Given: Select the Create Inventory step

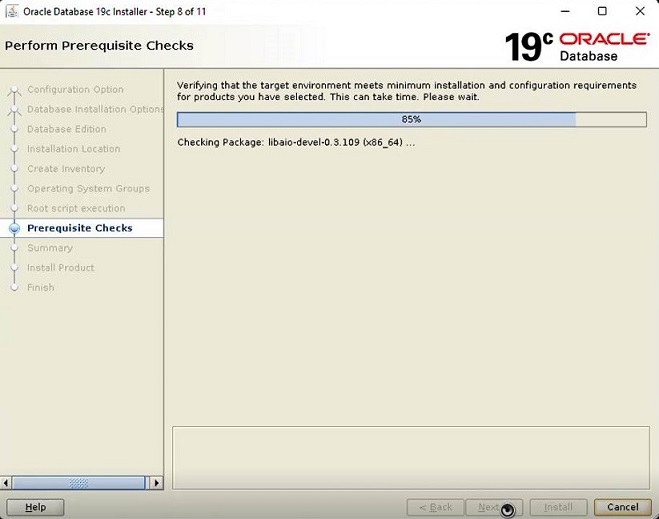Looking at the screenshot, I should point(66,169).
